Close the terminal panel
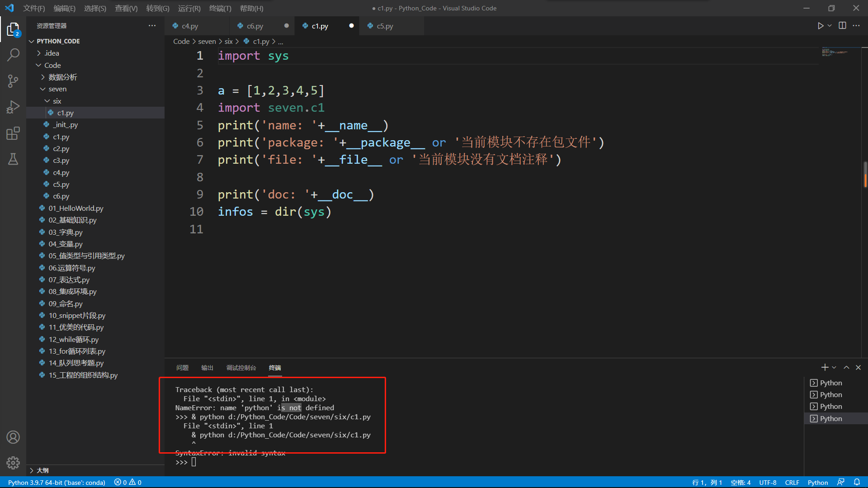Viewport: 868px width, 488px height. 858,367
